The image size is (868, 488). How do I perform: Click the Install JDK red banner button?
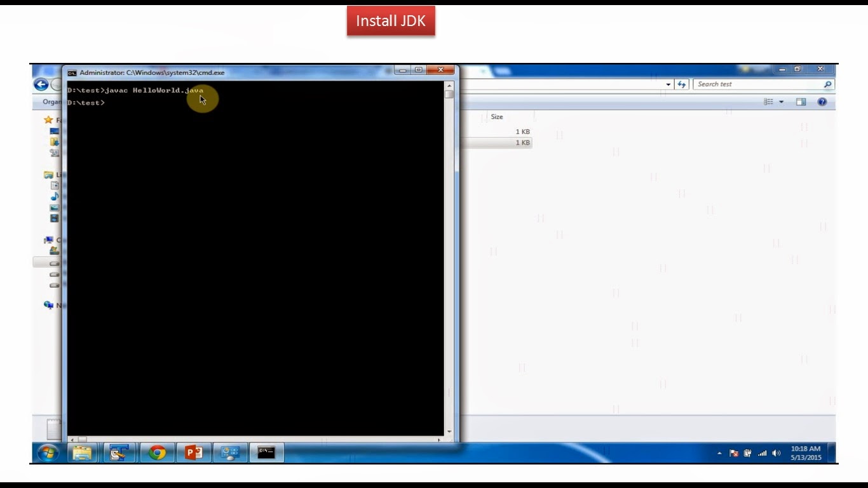click(x=391, y=21)
